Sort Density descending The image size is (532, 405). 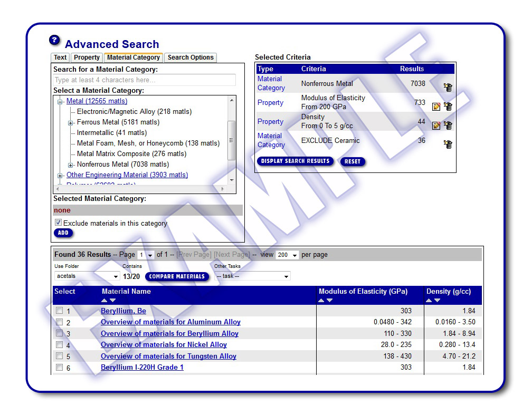pos(438,301)
